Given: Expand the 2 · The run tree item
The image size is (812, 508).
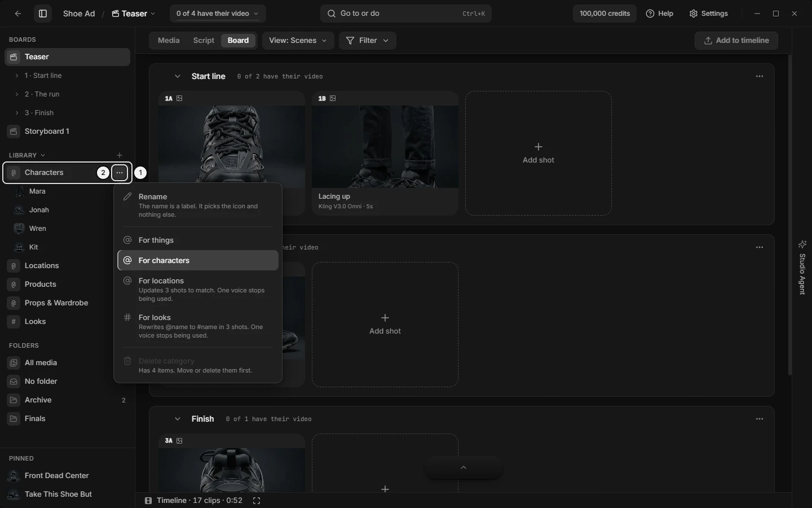Looking at the screenshot, I should click(x=17, y=94).
